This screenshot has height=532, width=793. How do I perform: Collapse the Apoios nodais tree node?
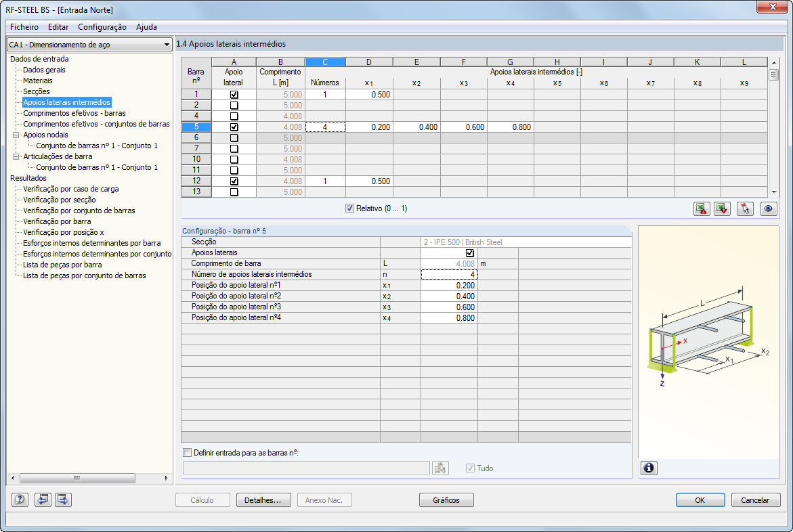[16, 135]
